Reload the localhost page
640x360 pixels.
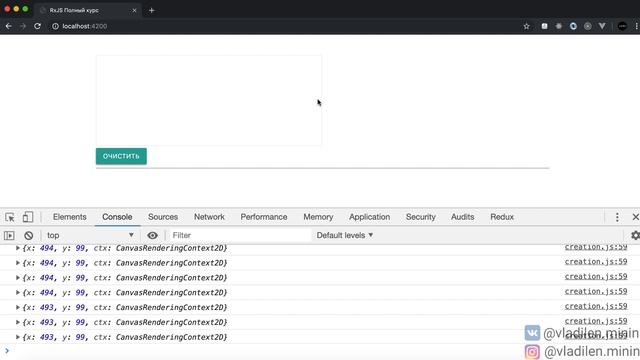[37, 26]
